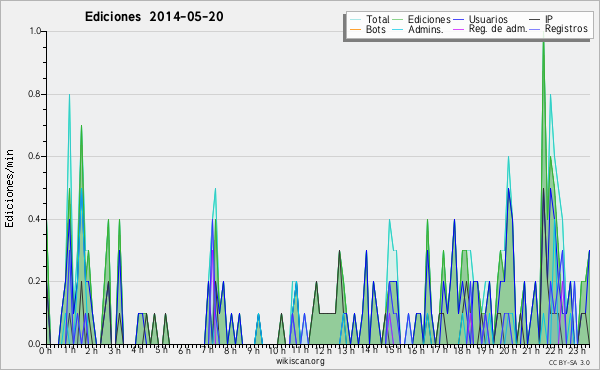Click the IP legend entry

549,19
